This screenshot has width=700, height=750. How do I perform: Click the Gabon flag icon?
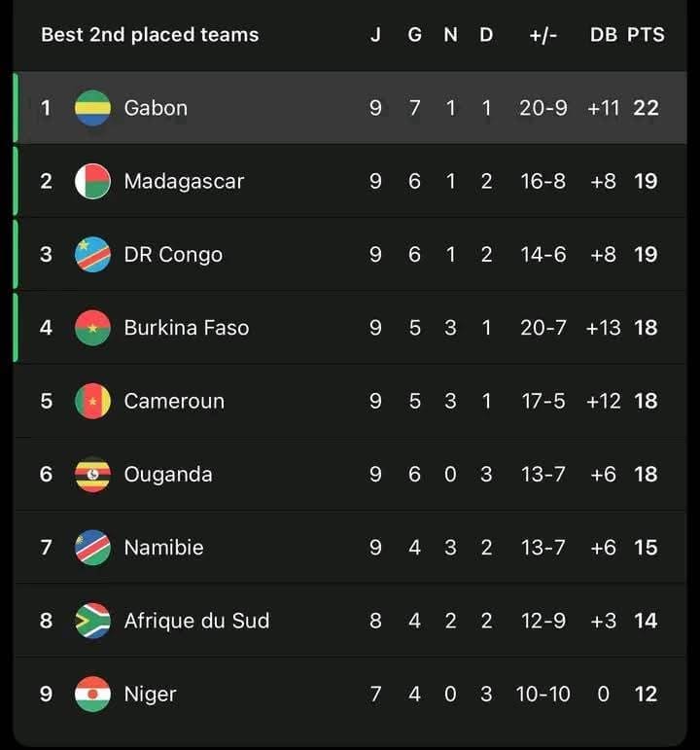coord(92,108)
